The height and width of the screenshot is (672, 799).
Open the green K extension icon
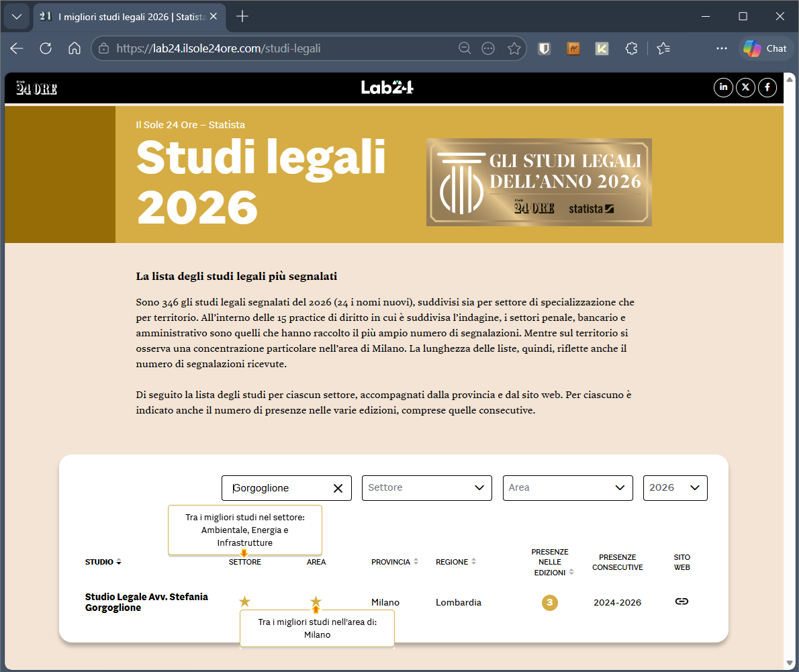click(x=602, y=48)
